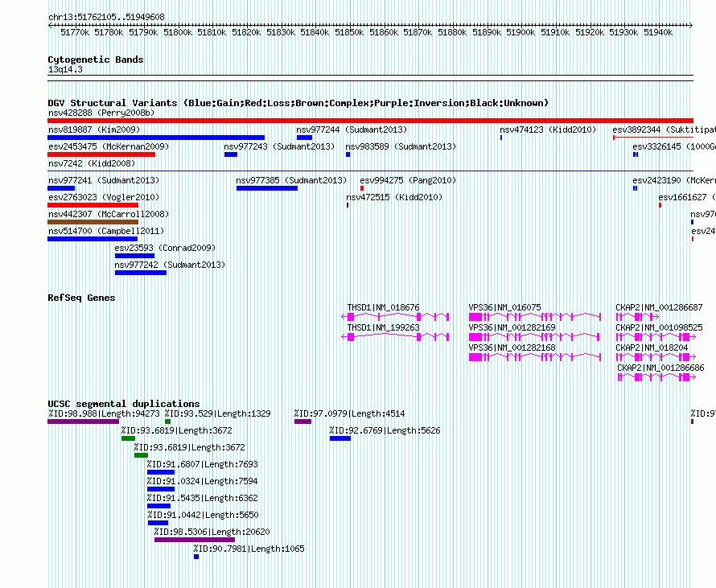The image size is (716, 588).
Task: Click the CKAP2|NM_001286687 transcript label
Action: (659, 308)
